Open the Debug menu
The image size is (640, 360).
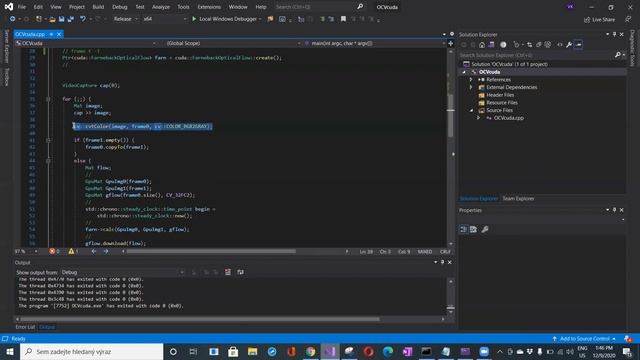[120, 7]
